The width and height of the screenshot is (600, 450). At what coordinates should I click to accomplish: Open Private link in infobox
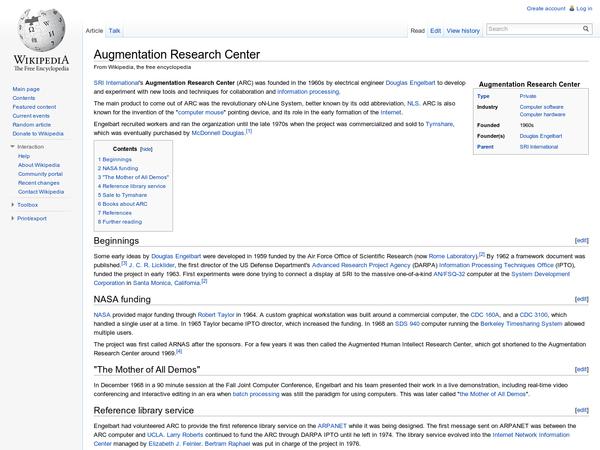[x=528, y=96]
